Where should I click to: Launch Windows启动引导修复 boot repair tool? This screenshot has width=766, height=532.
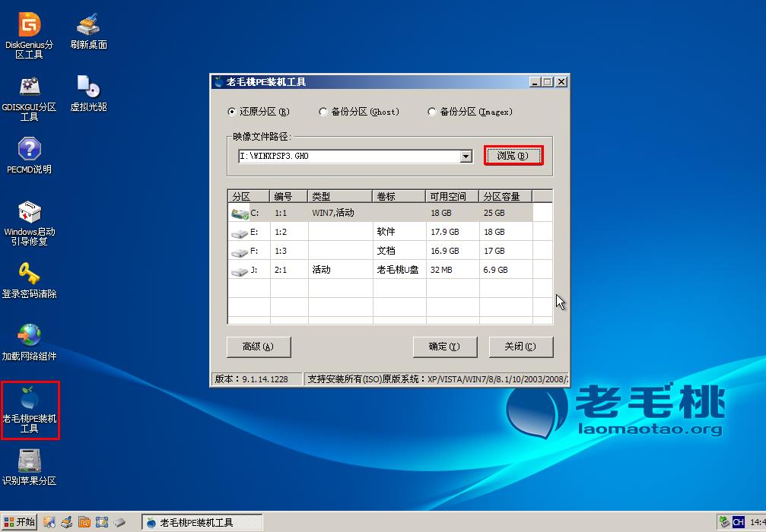pos(29,214)
